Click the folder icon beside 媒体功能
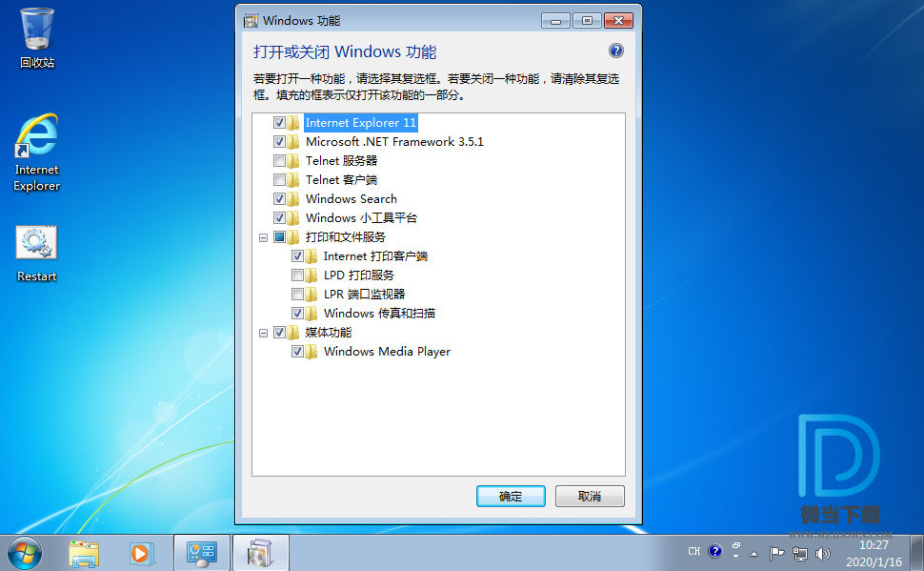Viewport: 924px width, 571px height. coord(293,332)
